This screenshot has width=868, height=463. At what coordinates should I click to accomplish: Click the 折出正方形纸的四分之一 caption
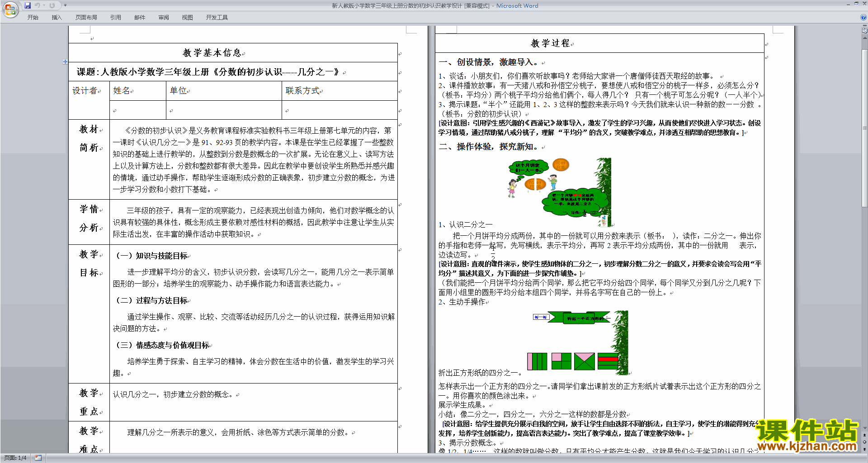click(x=480, y=373)
